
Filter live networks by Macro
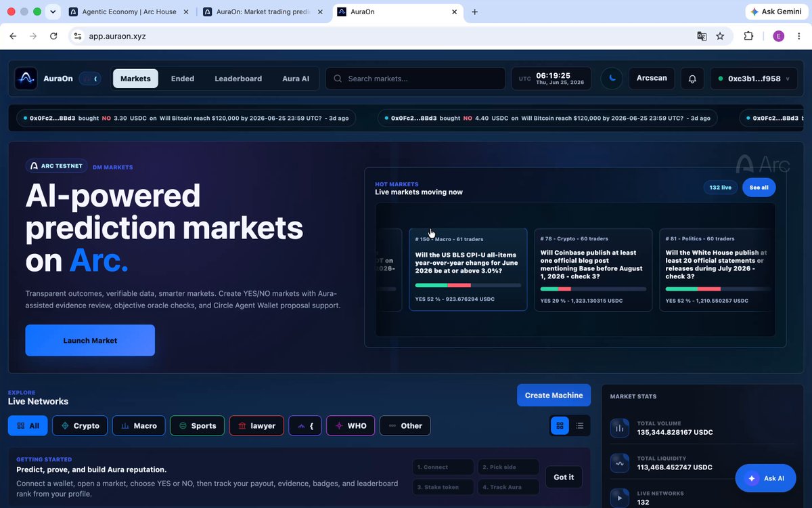click(x=139, y=426)
